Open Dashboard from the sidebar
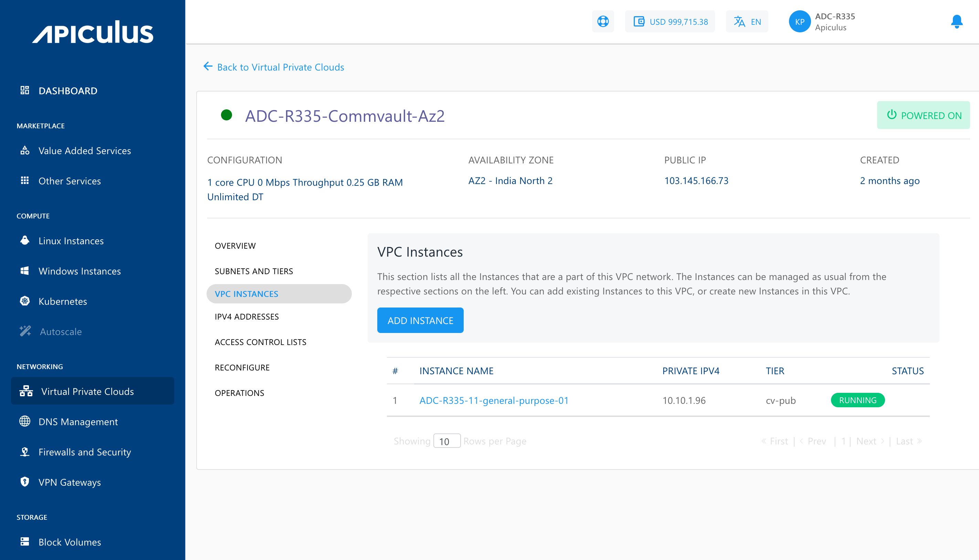979x560 pixels. point(67,91)
